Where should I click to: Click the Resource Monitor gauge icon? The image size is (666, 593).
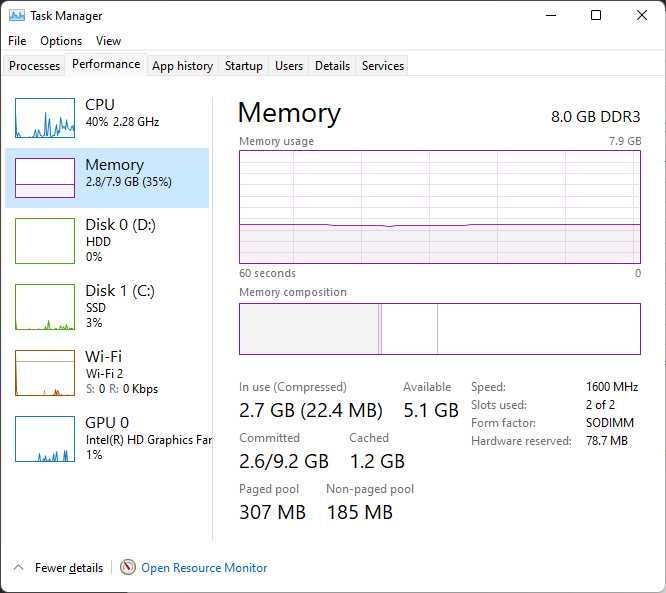tap(128, 567)
